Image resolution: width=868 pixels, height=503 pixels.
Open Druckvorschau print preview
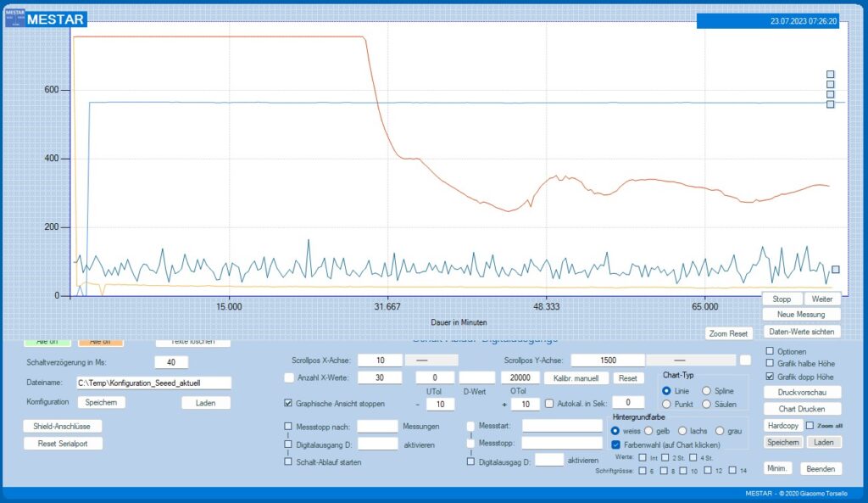pos(801,392)
